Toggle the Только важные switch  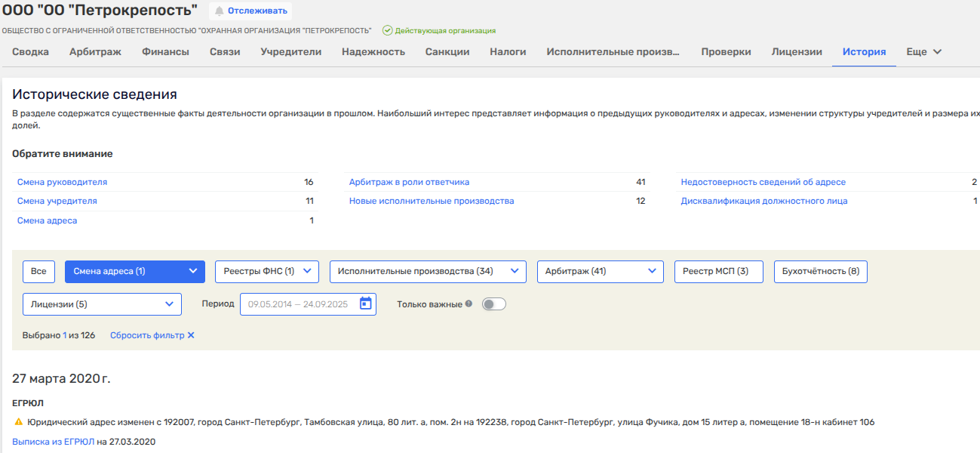(493, 304)
